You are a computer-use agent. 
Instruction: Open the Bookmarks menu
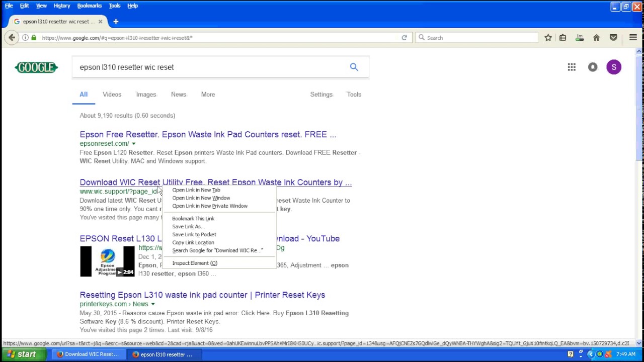(x=90, y=6)
